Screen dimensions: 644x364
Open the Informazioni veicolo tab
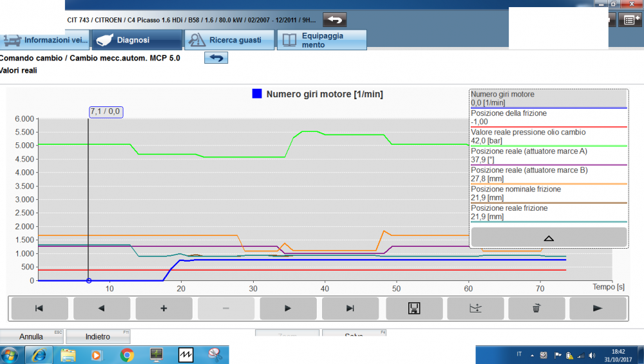pos(45,40)
